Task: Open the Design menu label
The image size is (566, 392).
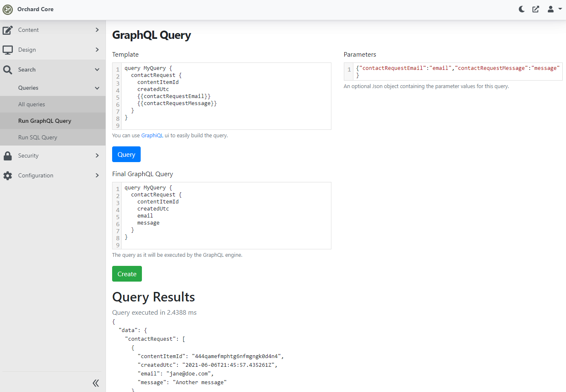Action: coord(27,50)
